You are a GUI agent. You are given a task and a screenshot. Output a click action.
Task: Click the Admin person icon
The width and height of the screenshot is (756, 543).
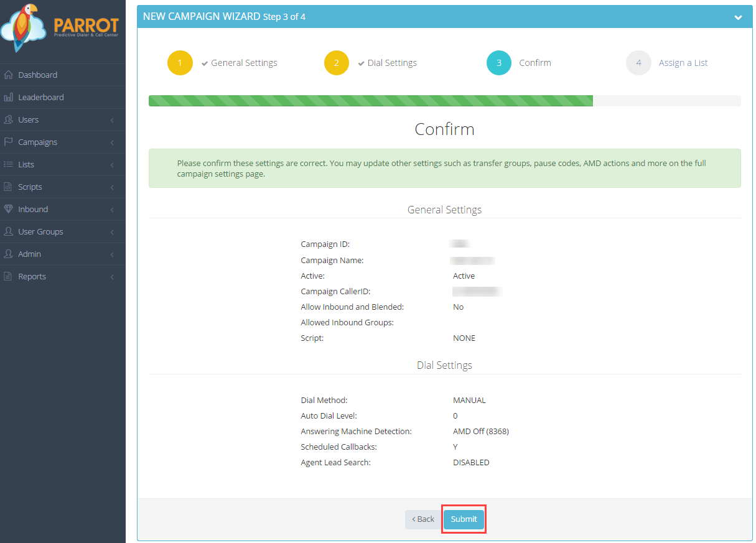click(9, 254)
